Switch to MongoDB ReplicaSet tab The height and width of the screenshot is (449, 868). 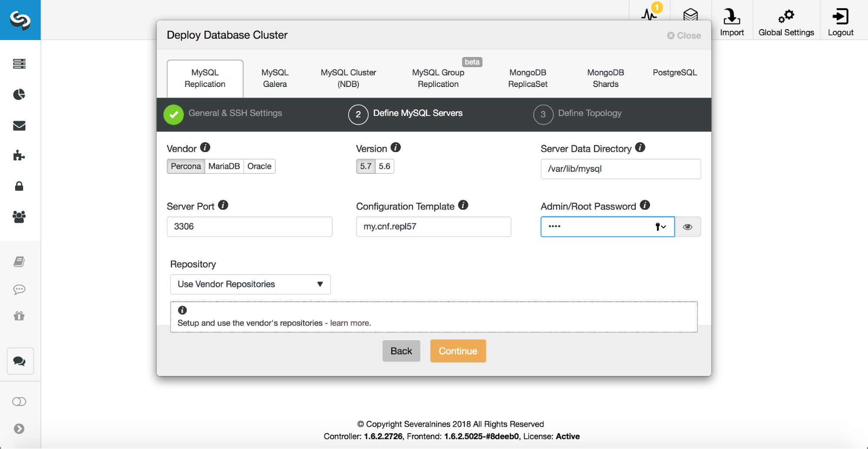[x=528, y=78]
